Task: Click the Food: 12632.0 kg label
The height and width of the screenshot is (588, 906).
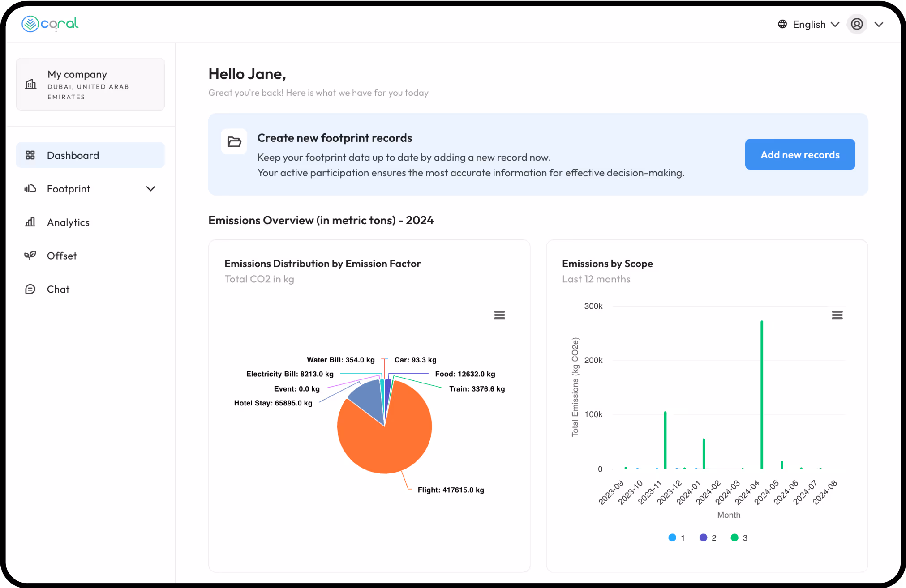Action: pyautogui.click(x=465, y=374)
